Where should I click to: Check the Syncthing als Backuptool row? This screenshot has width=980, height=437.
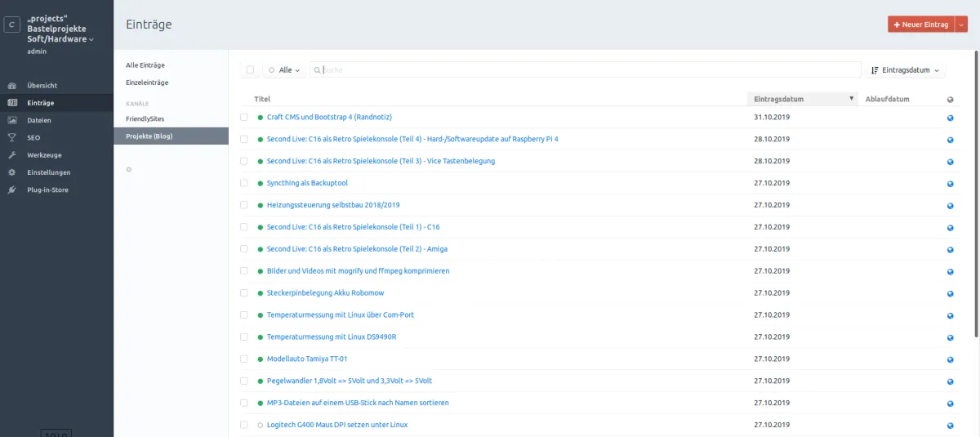(x=244, y=183)
